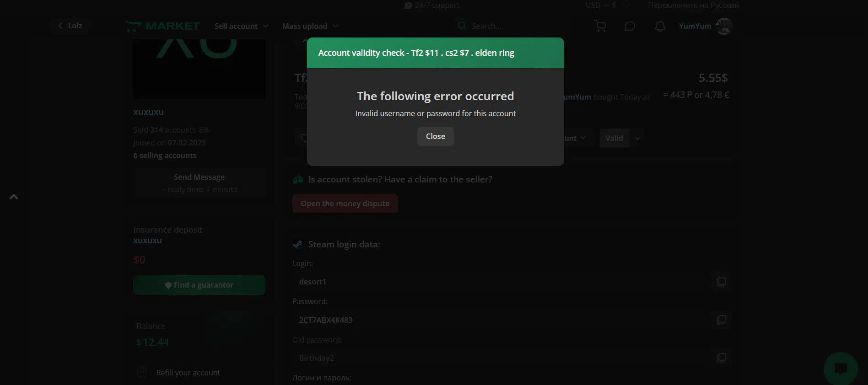
Task: Expand the arrow next to Valid
Action: (x=637, y=138)
